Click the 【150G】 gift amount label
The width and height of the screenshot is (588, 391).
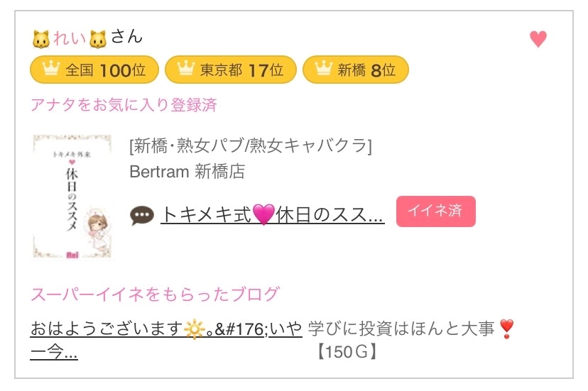point(346,351)
